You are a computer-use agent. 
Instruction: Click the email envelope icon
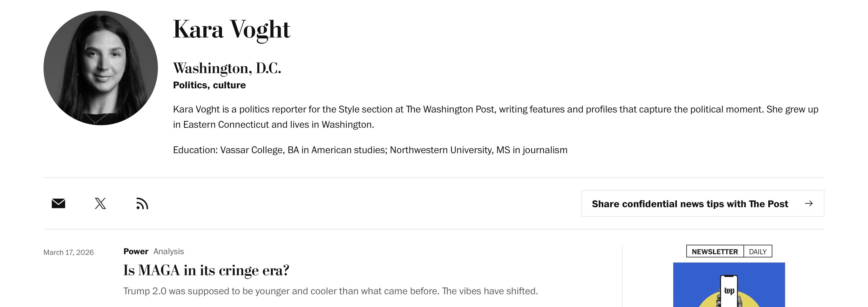coord(58,203)
